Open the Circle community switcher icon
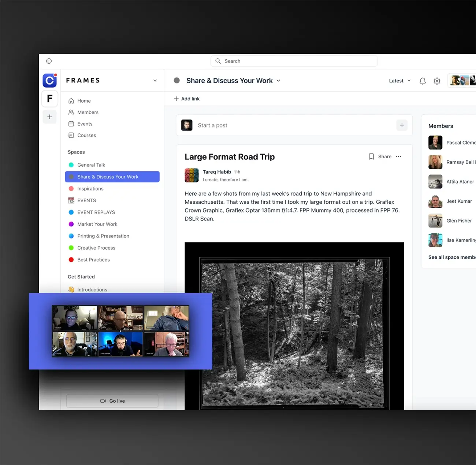 [x=49, y=80]
